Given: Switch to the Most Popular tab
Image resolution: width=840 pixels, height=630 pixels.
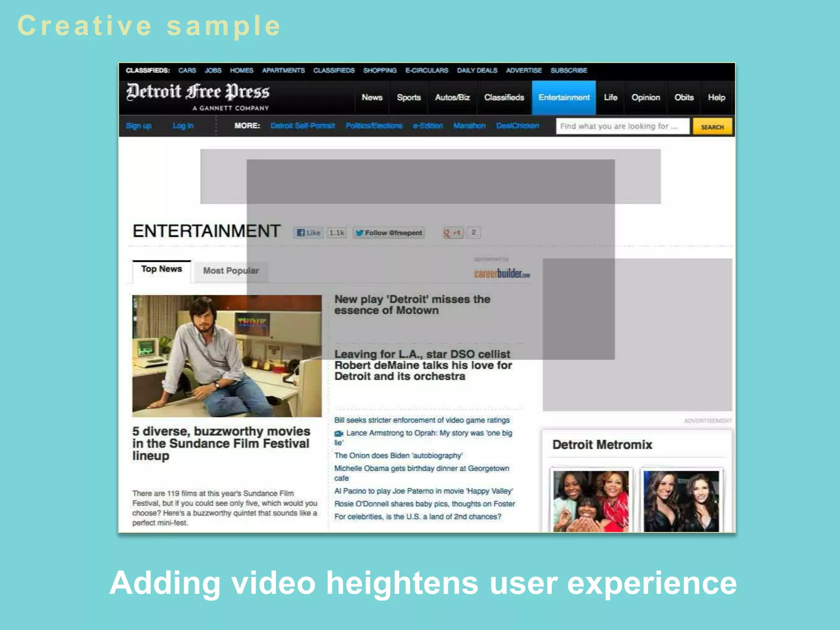Looking at the screenshot, I should [231, 271].
